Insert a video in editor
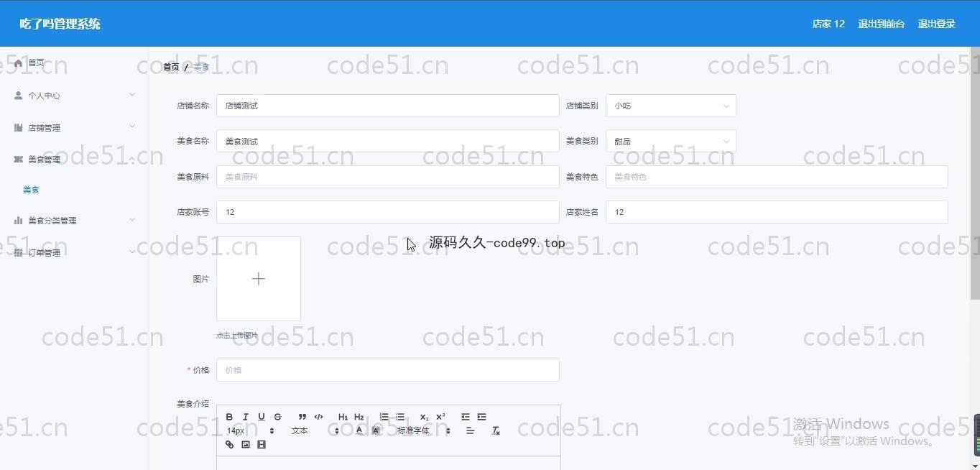The image size is (980, 470). pyautogui.click(x=261, y=445)
